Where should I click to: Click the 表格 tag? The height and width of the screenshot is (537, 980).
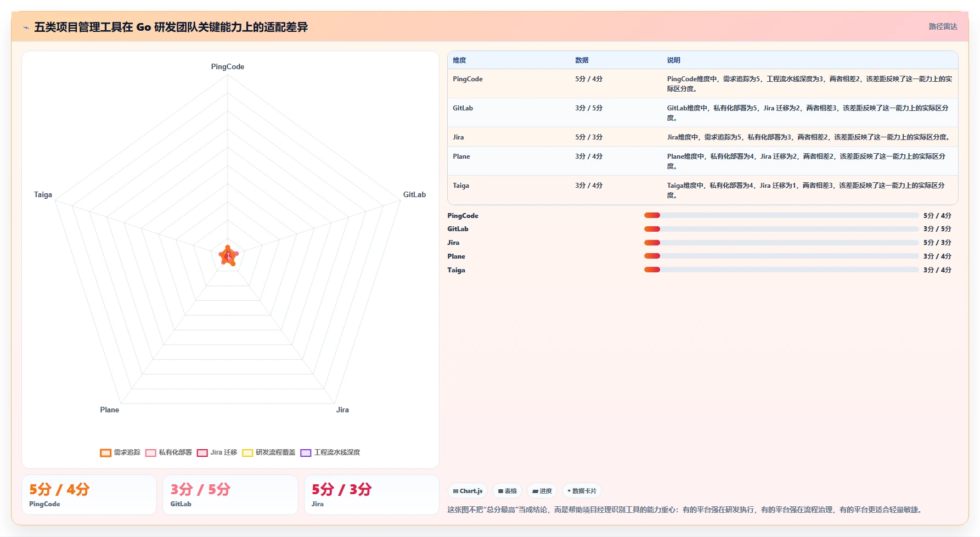point(507,491)
